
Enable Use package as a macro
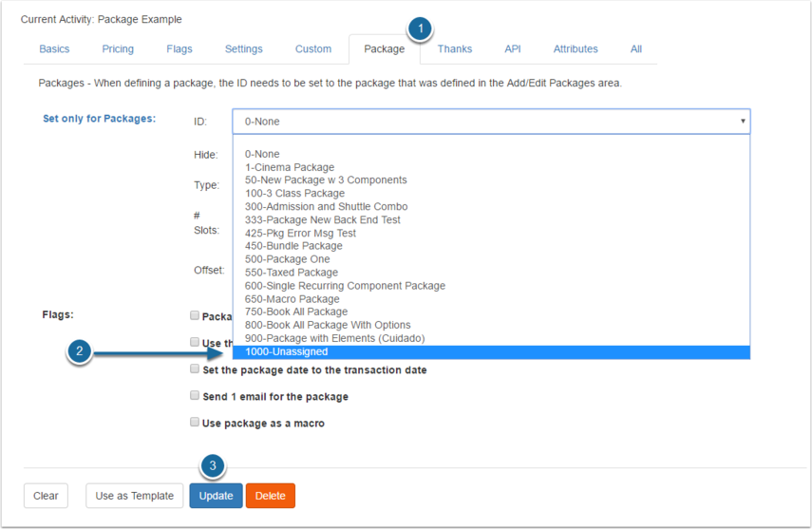pyautogui.click(x=195, y=423)
